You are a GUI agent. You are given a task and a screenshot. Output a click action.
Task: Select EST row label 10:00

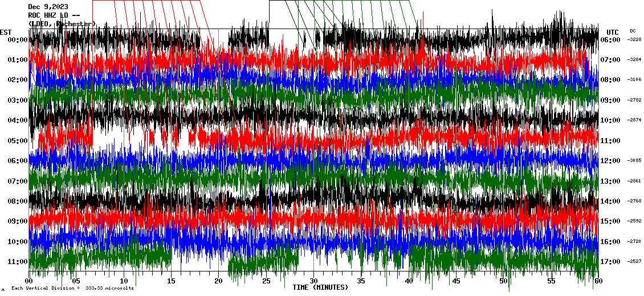(x=17, y=241)
